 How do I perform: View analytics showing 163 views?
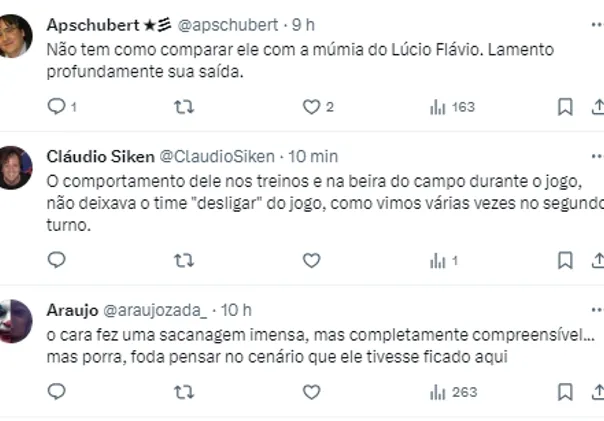pyautogui.click(x=452, y=107)
